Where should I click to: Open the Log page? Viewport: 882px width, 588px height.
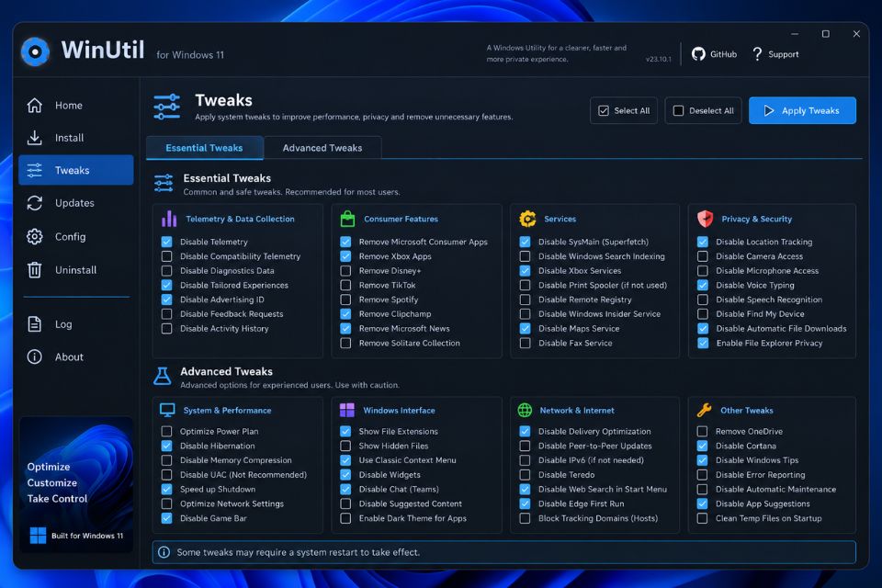point(76,324)
